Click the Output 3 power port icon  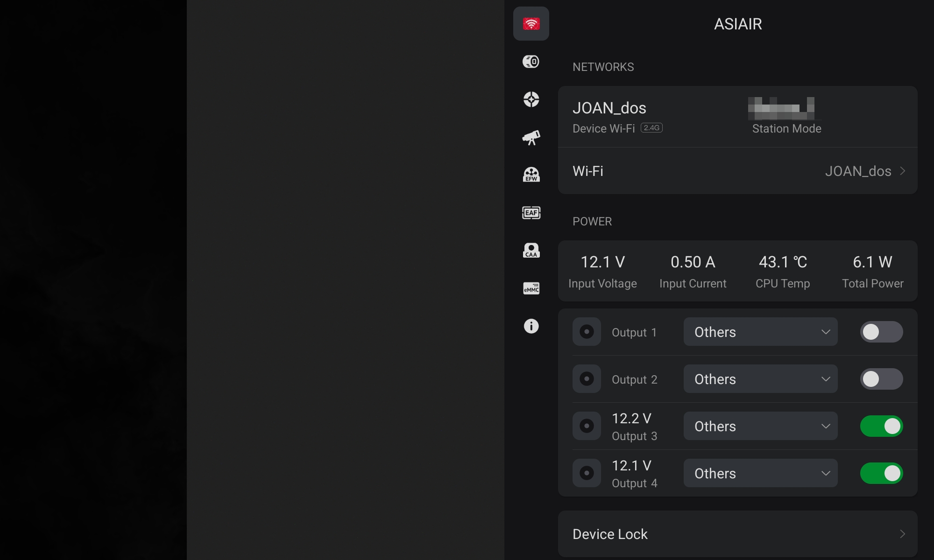[587, 426]
